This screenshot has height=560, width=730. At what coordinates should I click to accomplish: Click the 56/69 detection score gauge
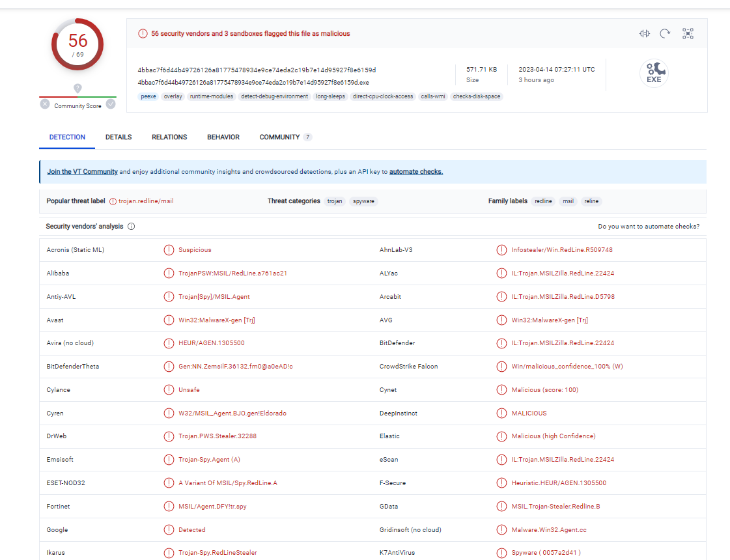point(77,45)
